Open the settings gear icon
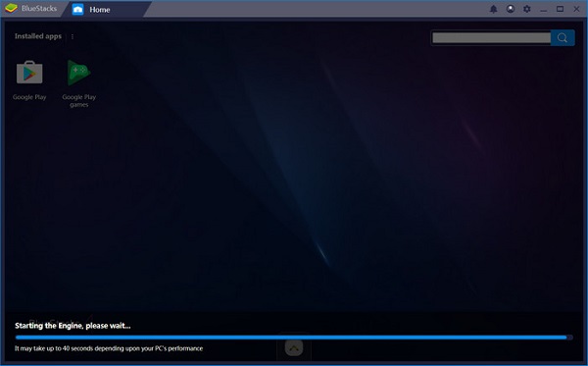 pos(527,9)
